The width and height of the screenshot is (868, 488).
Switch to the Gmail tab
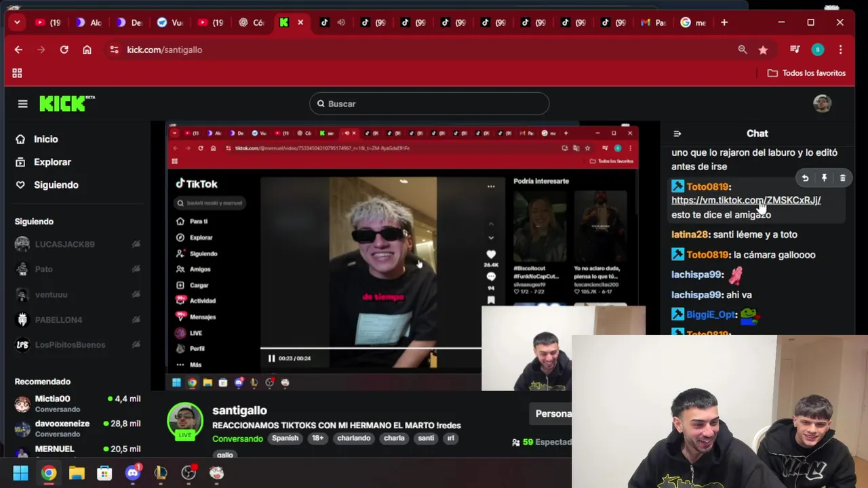654,22
